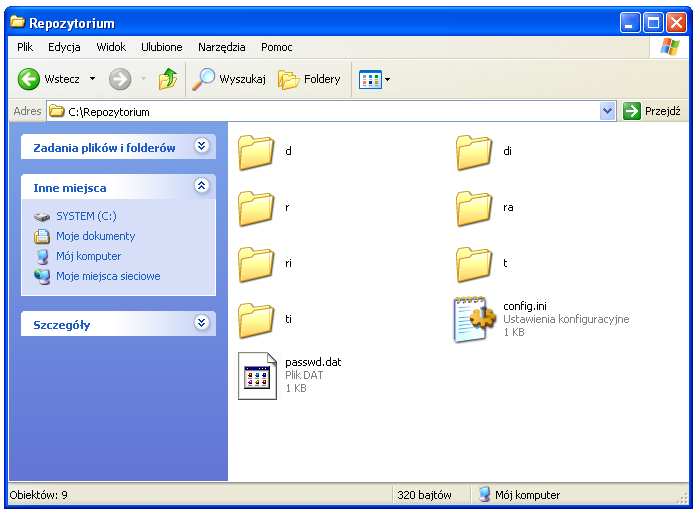The height and width of the screenshot is (515, 700).
Task: Open the forward history dropdown arrow
Action: (x=143, y=79)
